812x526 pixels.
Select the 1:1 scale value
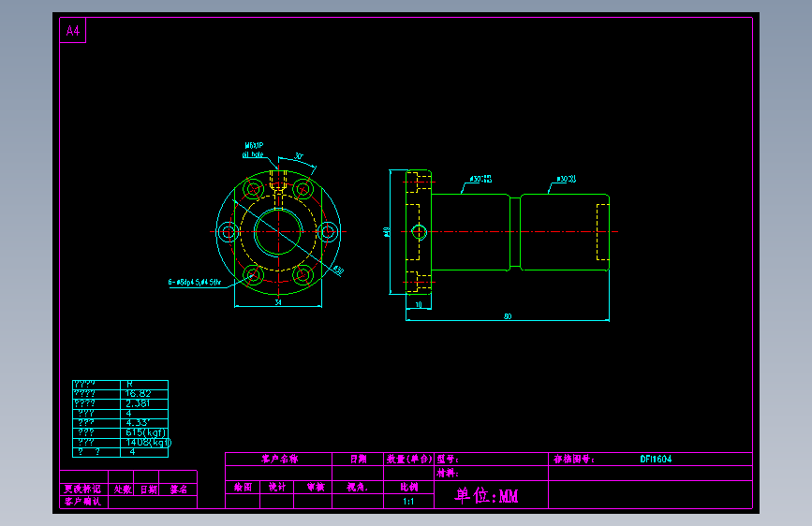[408, 502]
